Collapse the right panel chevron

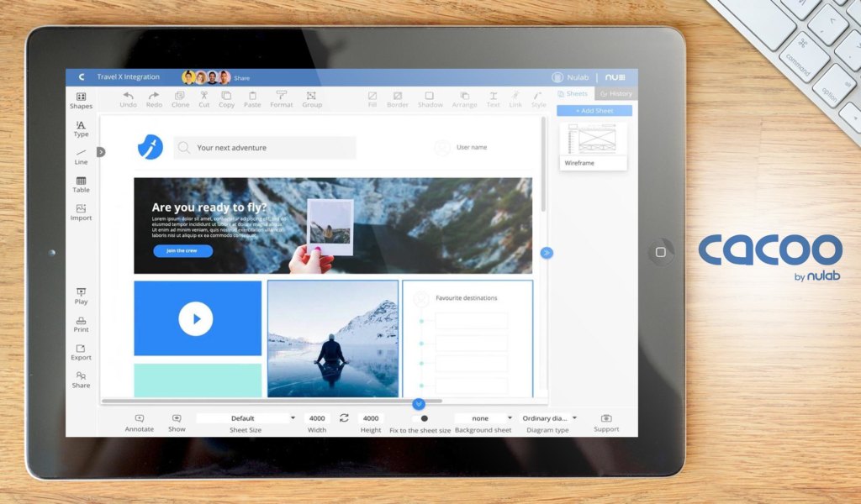[x=546, y=252]
